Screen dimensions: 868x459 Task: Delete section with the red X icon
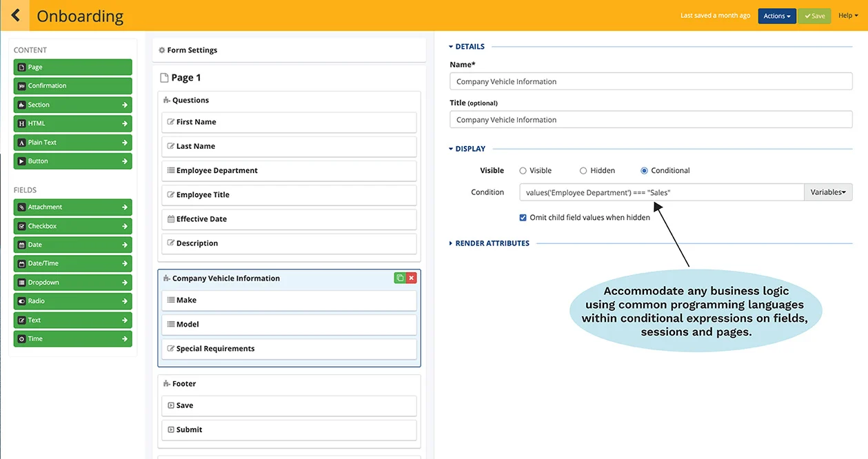pyautogui.click(x=412, y=278)
